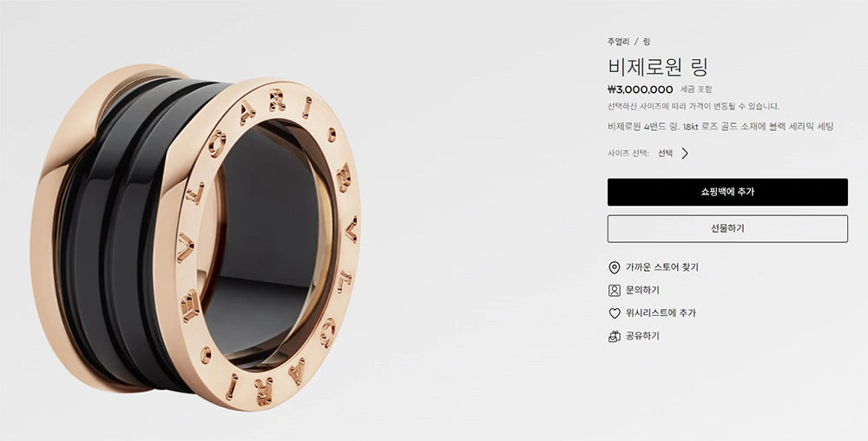Add the ring with 쇼핑백에 추가 button

click(727, 192)
